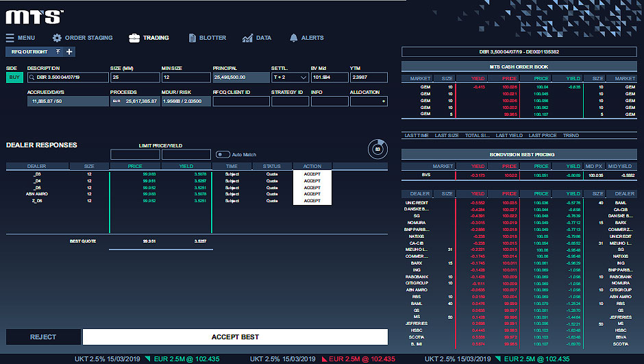Add a new RFQ tab with plus icon

point(69,52)
